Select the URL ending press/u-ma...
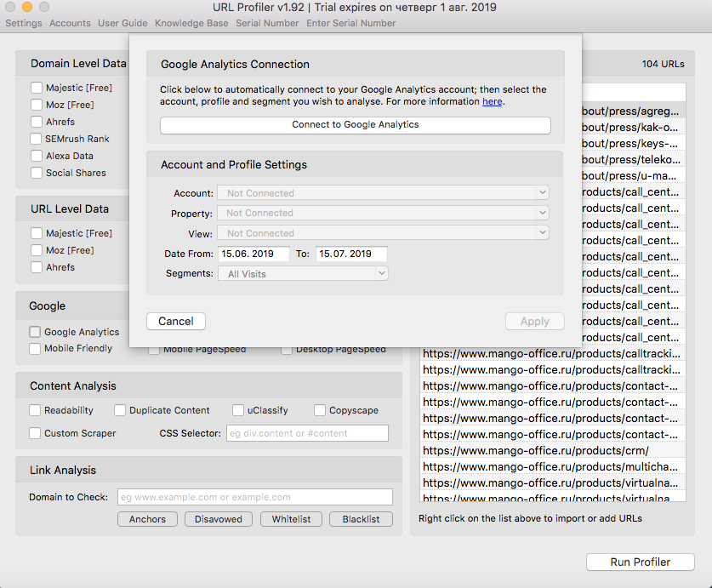This screenshot has width=712, height=588. [x=634, y=176]
